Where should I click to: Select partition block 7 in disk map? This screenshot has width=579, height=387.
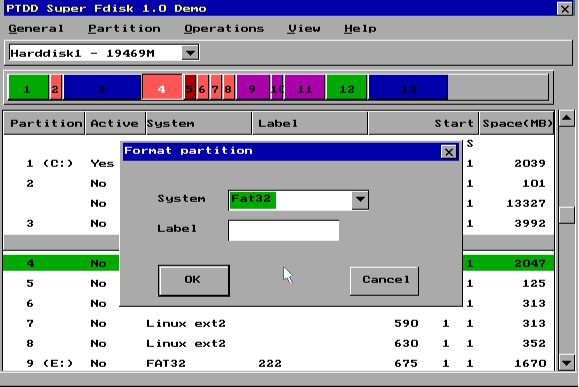(216, 87)
